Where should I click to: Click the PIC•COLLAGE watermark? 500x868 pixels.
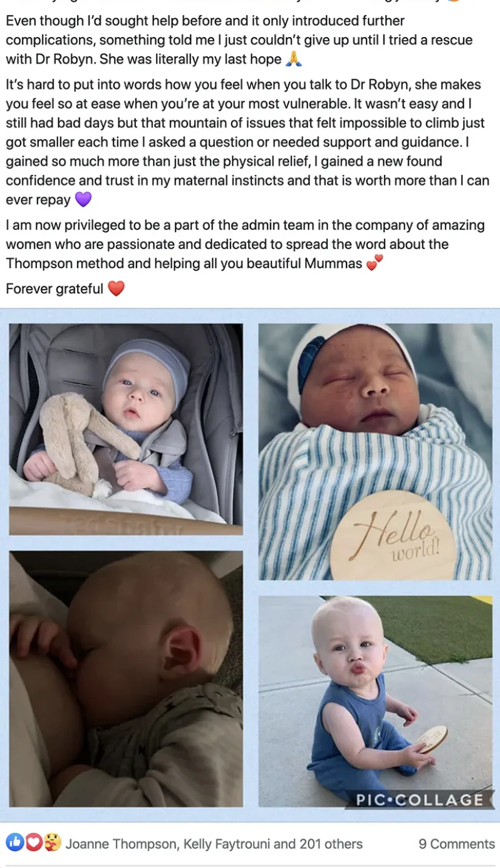(420, 800)
